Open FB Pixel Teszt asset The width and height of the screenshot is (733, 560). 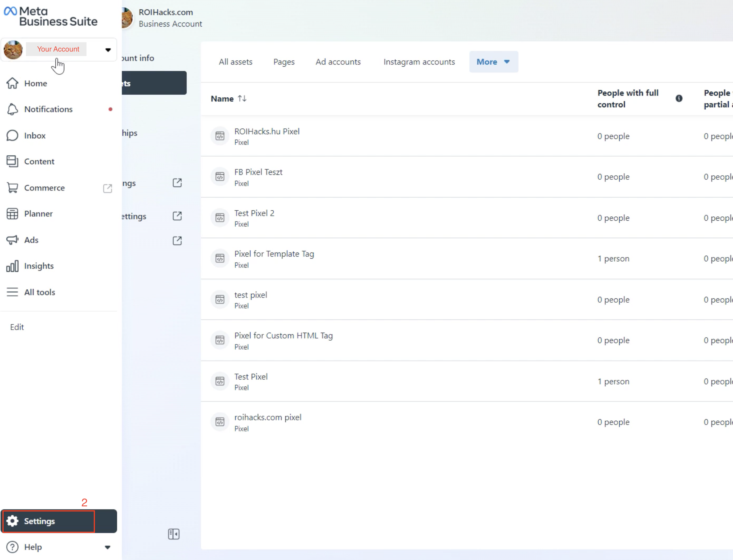258,172
